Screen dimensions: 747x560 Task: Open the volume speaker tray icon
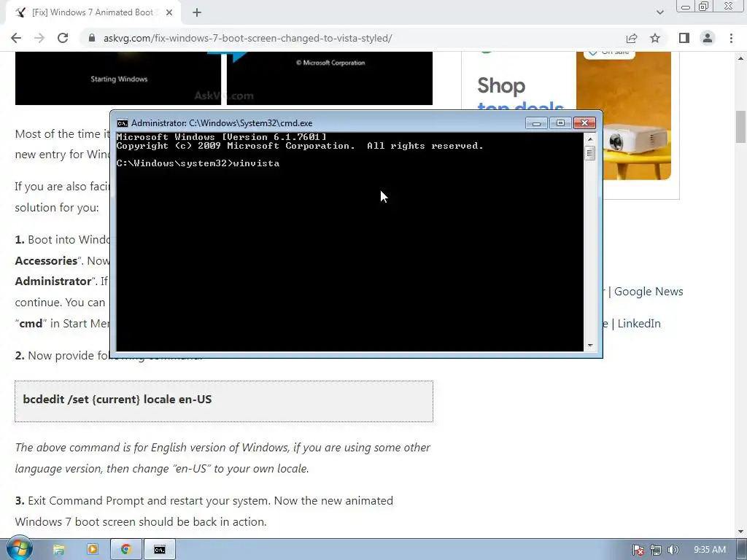673,550
